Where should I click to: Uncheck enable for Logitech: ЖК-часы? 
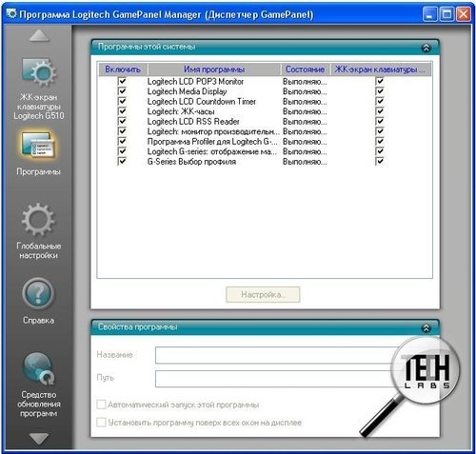(x=122, y=111)
